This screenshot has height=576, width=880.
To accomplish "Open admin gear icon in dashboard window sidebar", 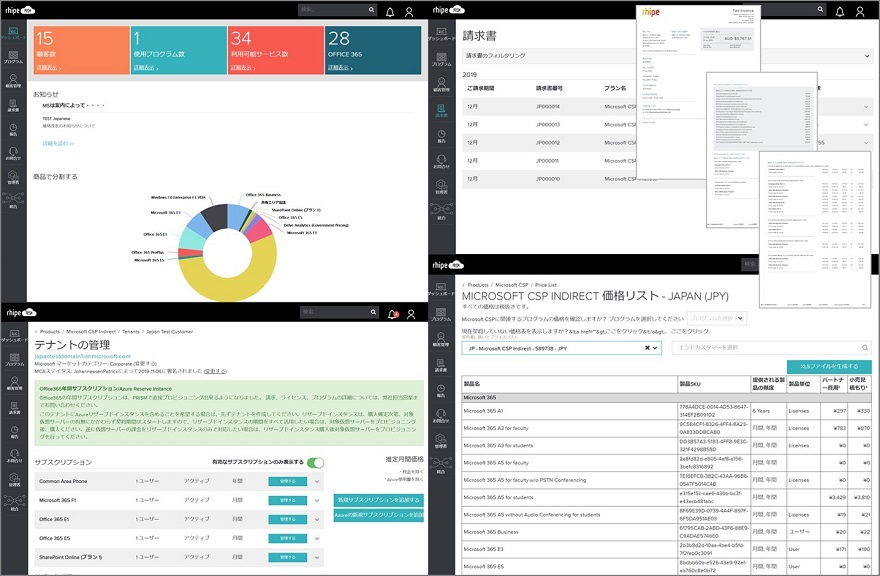I will (x=13, y=177).
